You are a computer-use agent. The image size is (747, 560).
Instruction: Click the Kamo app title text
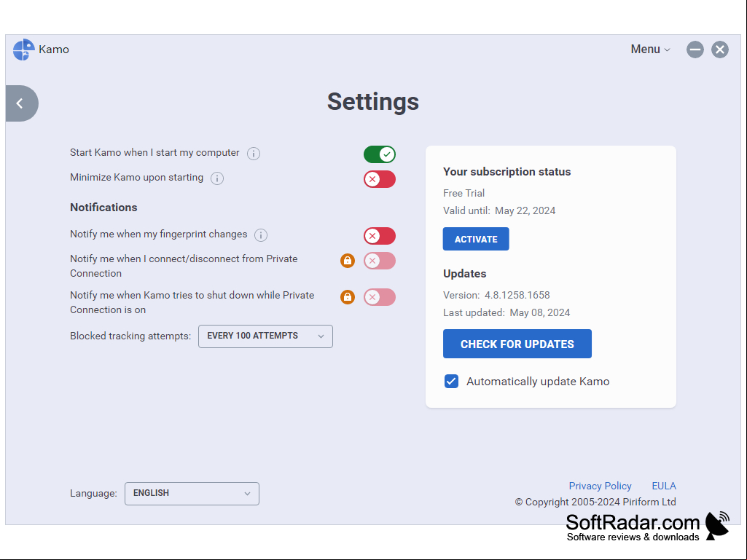click(x=54, y=50)
